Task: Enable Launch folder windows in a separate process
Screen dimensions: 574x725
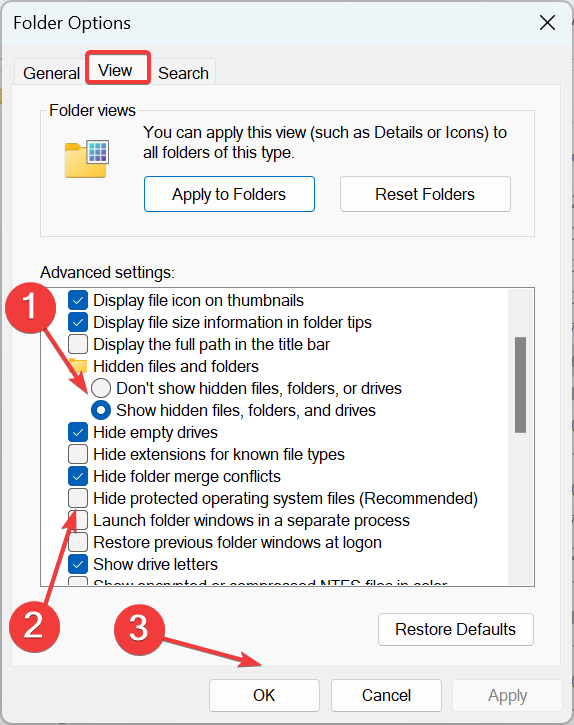Action: [x=78, y=520]
